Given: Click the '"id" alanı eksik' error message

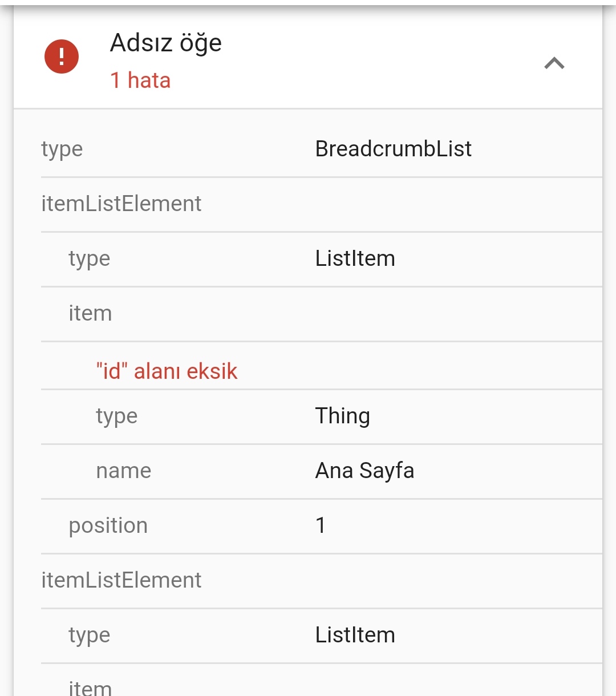Looking at the screenshot, I should pyautogui.click(x=167, y=371).
